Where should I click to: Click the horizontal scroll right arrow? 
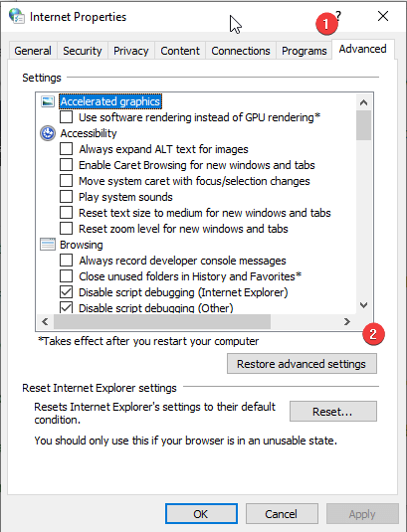click(x=346, y=321)
